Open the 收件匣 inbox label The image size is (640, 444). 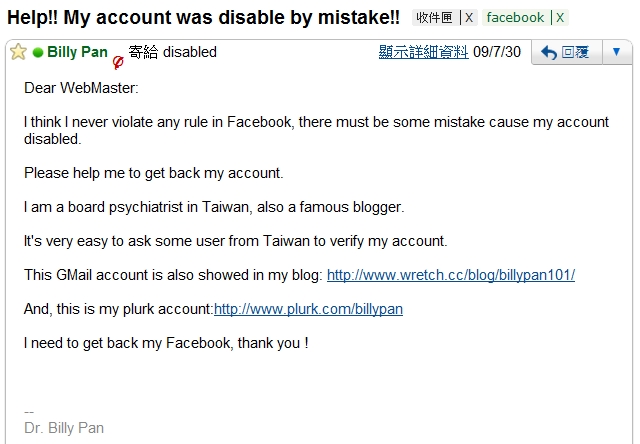pyautogui.click(x=435, y=18)
